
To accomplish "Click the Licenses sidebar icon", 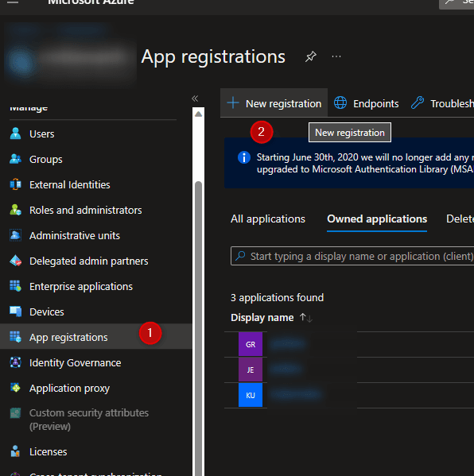I will 15,451.
